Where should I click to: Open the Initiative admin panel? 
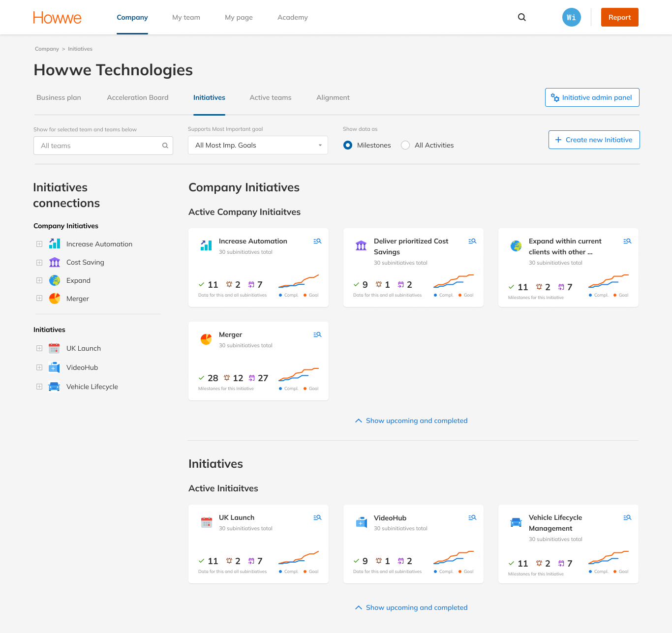point(592,97)
